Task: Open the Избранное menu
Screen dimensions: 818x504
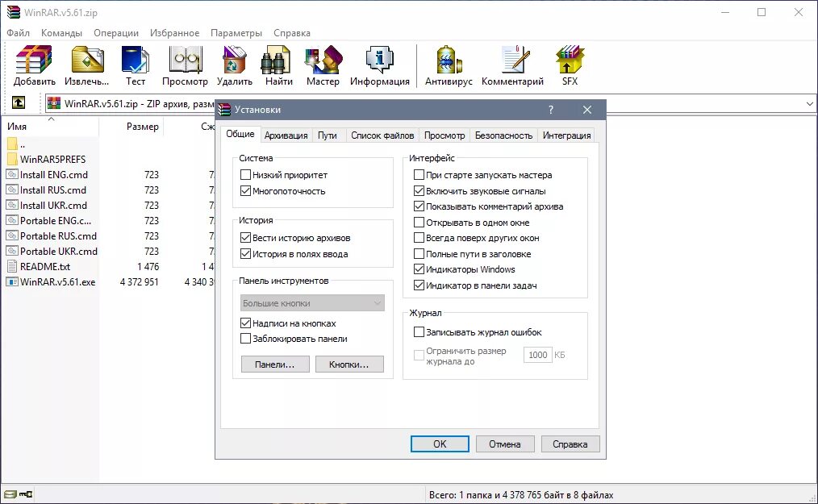Action: click(x=175, y=33)
